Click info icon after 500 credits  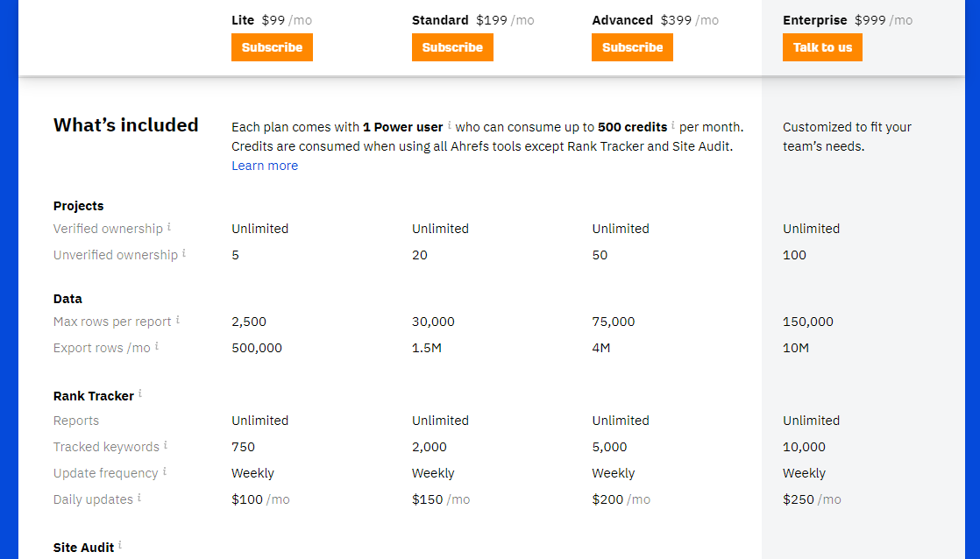[673, 125]
